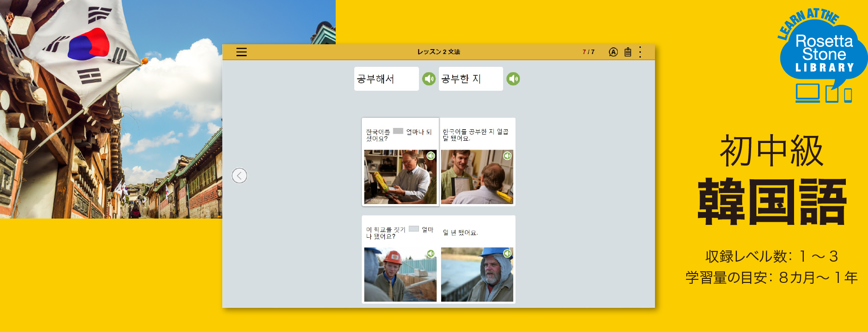Click the blank in 이 학교를 짓기 sentence
Image resolution: width=868 pixels, height=332 pixels.
(x=414, y=229)
